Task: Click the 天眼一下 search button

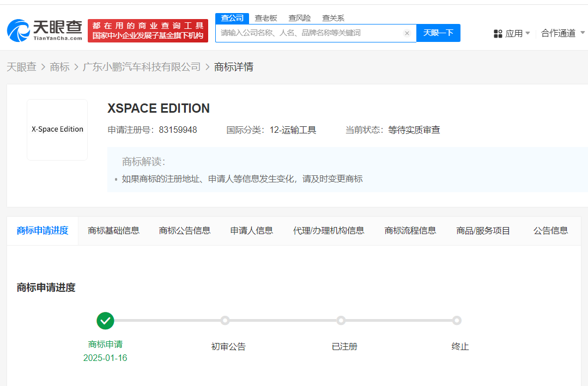Action: [438, 33]
